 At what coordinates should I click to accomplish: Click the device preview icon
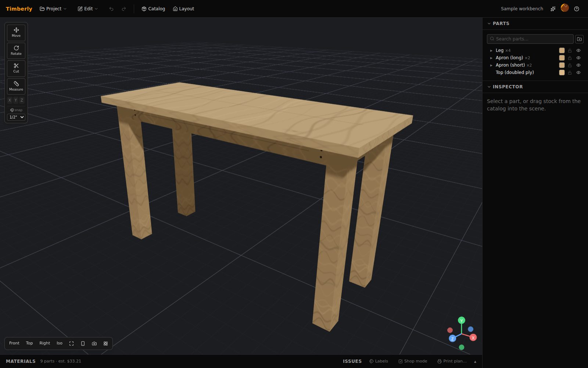coord(83,343)
